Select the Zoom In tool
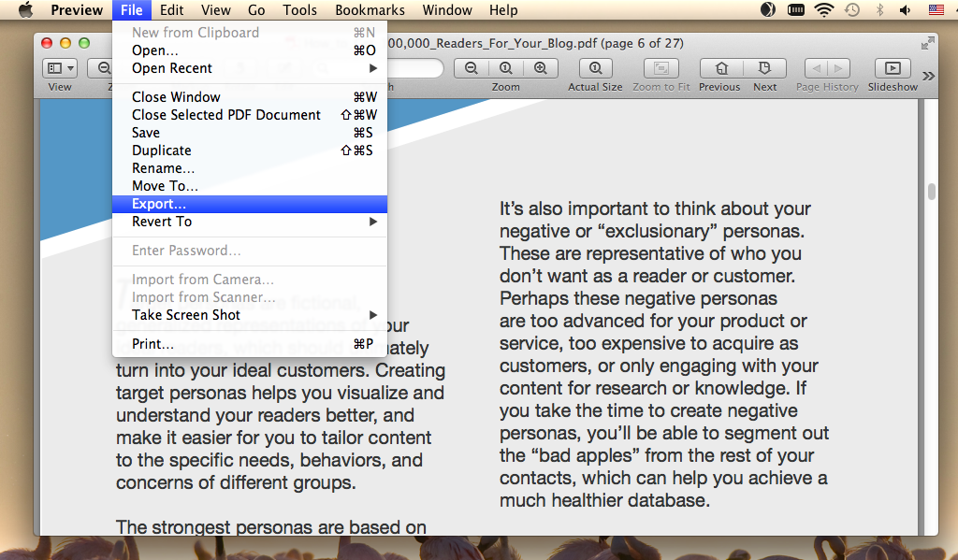The width and height of the screenshot is (958, 560). coord(540,67)
